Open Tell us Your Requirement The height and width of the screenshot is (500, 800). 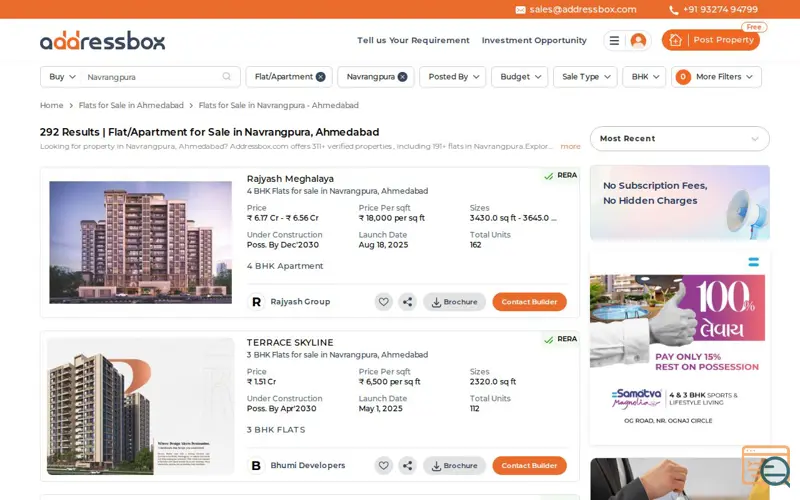click(413, 40)
